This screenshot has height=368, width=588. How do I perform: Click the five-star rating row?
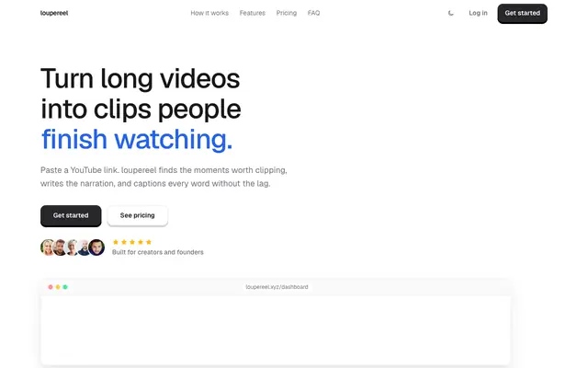click(132, 242)
